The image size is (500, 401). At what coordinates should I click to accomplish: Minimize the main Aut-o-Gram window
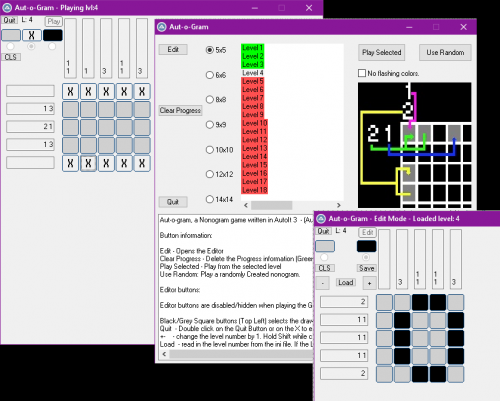point(409,27)
